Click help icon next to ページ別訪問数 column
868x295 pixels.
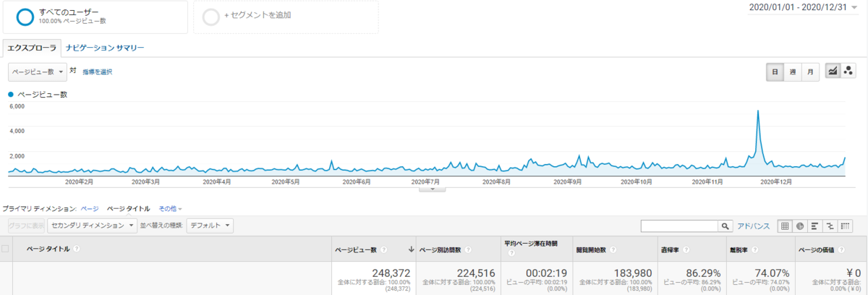click(469, 249)
